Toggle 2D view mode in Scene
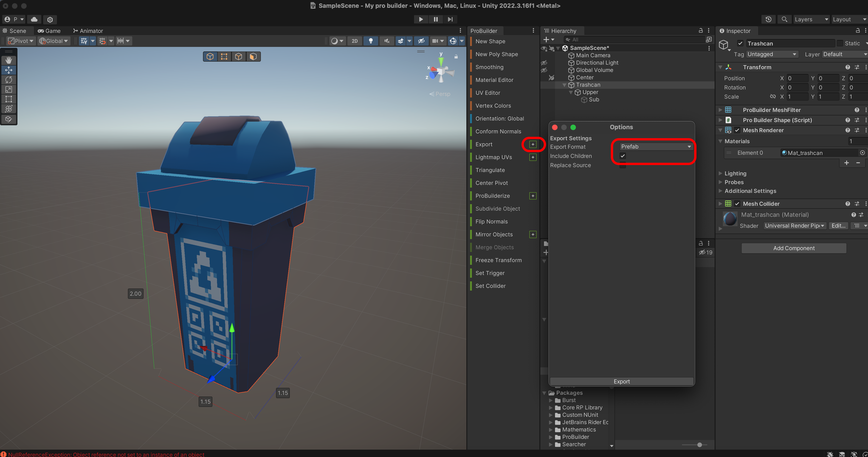 (355, 41)
